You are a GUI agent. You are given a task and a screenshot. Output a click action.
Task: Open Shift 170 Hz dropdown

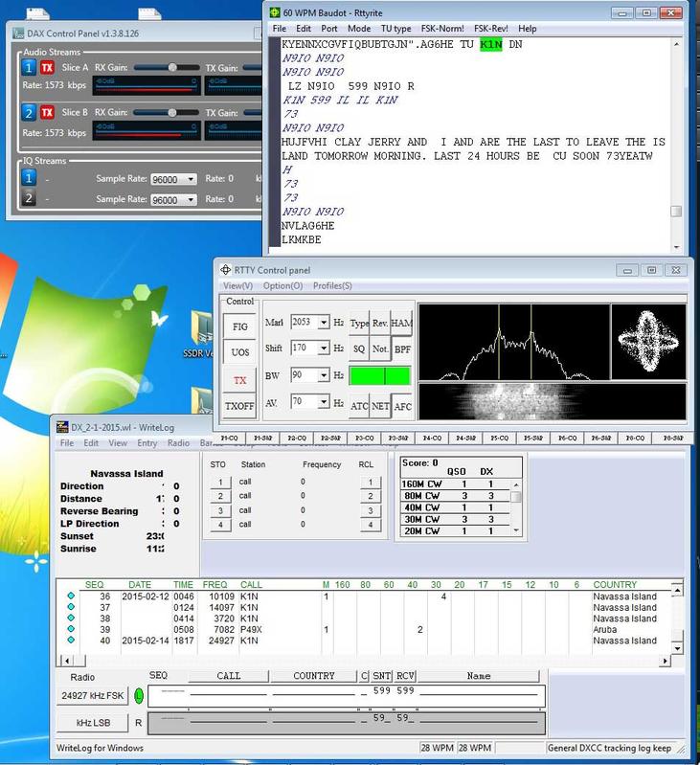pyautogui.click(x=323, y=348)
